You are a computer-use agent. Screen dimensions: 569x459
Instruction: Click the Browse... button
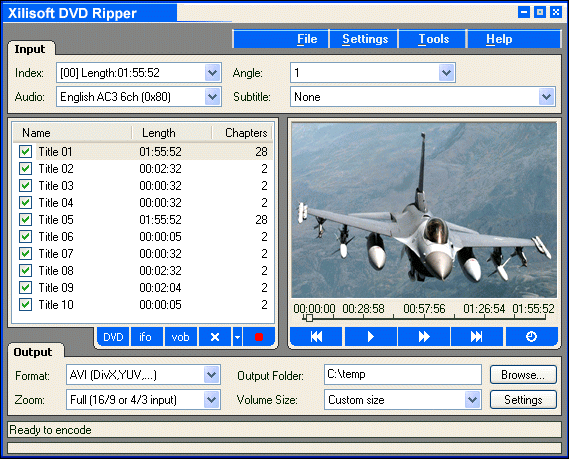523,375
